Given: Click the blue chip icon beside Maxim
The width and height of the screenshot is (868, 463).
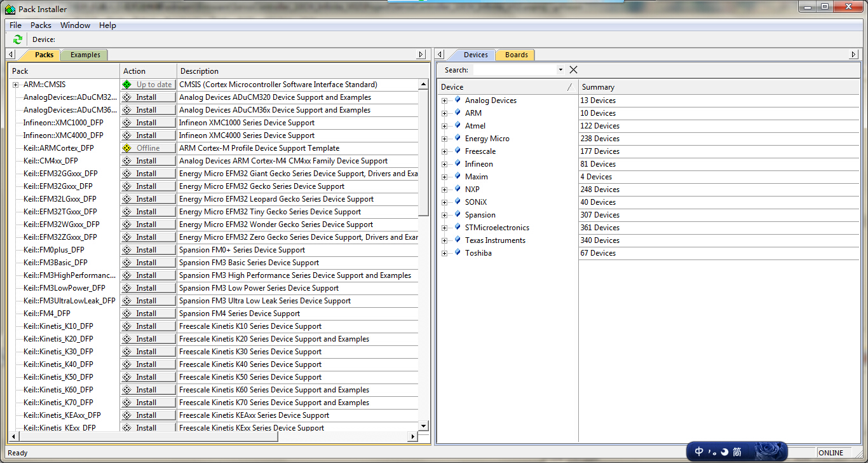Looking at the screenshot, I should tap(458, 176).
